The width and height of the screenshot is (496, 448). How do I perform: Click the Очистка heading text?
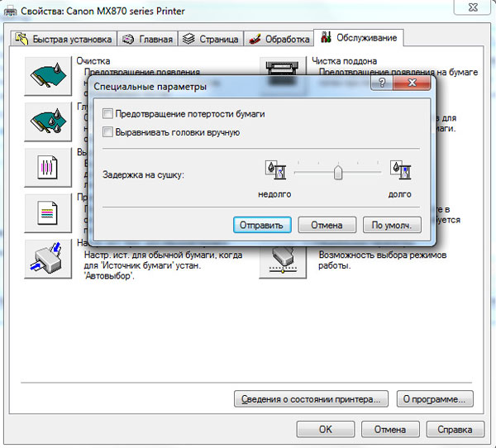(x=93, y=60)
